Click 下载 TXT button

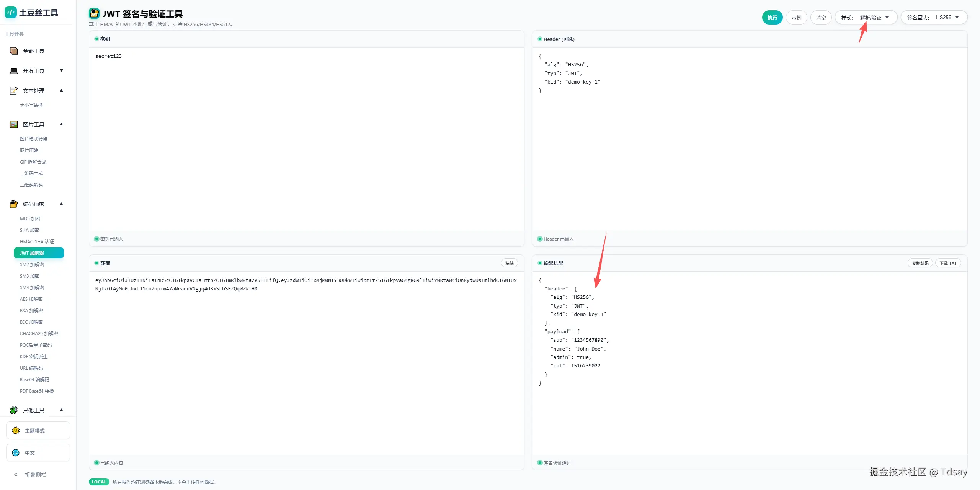pyautogui.click(x=948, y=263)
